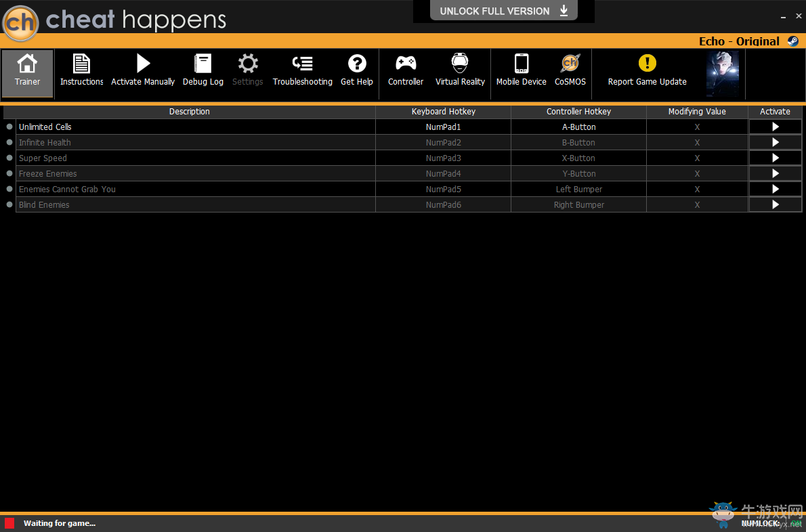This screenshot has height=532, width=806.
Task: Click the Left Bumper hotkey cell
Action: 579,189
